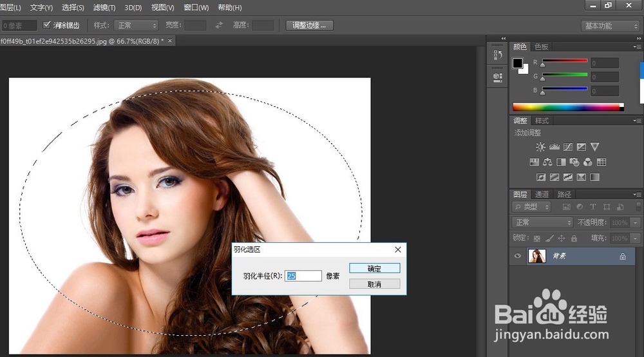Switch to the 通道 channels tab
This screenshot has height=357, width=644.
[x=542, y=195]
